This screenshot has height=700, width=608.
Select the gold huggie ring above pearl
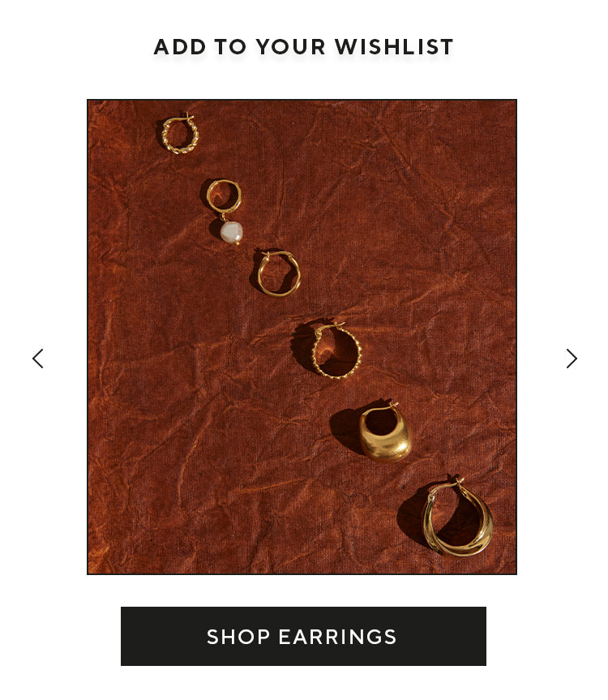[224, 195]
